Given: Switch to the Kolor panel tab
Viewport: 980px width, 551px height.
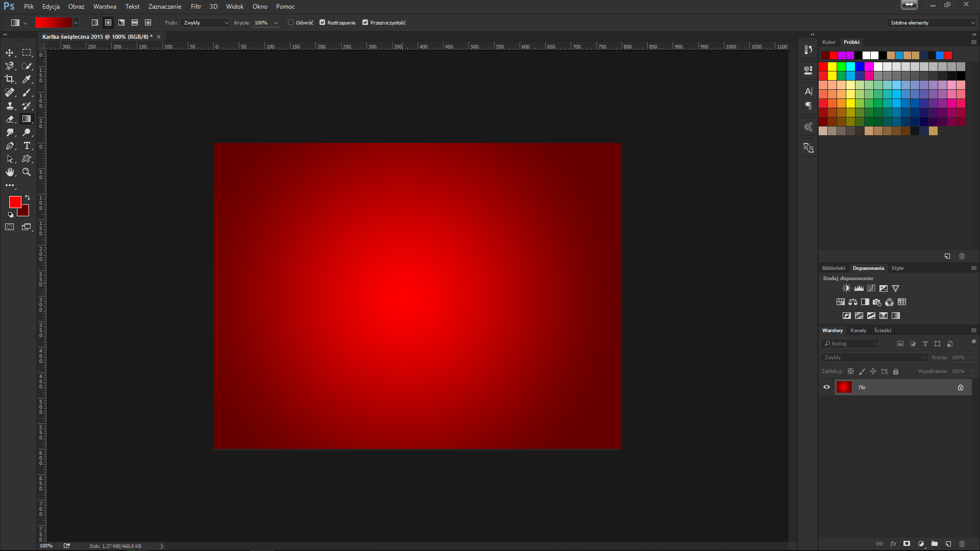Looking at the screenshot, I should click(828, 42).
